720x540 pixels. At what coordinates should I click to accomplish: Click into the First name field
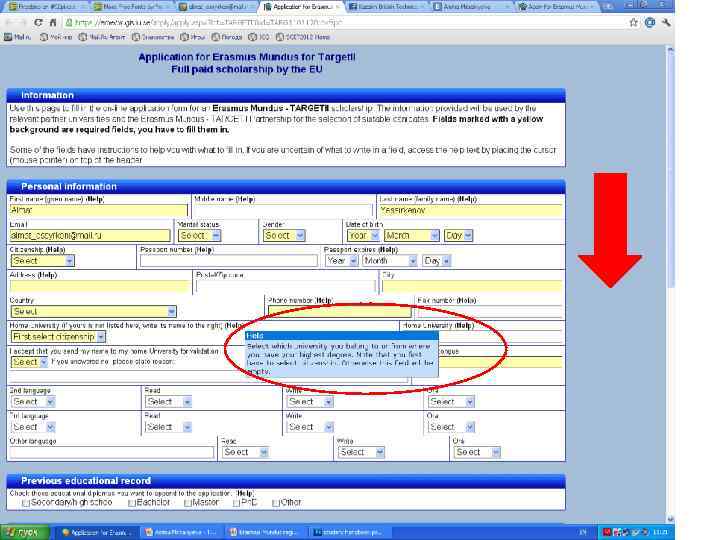[x=99, y=210]
